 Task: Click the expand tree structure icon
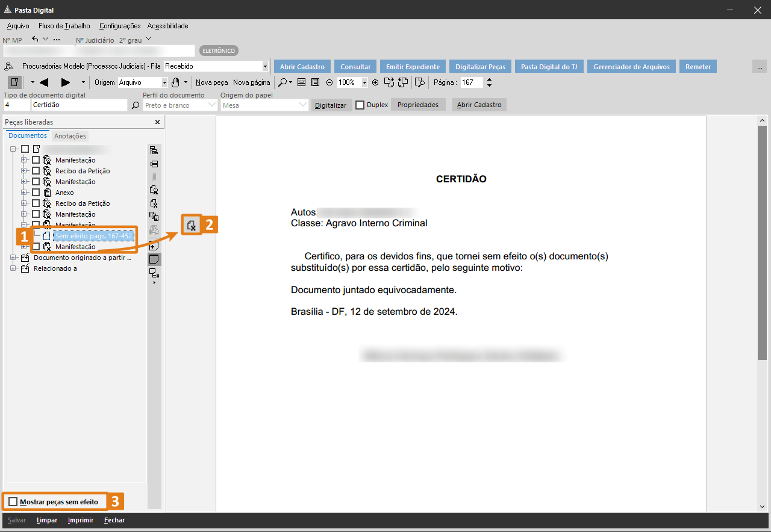[x=154, y=150]
